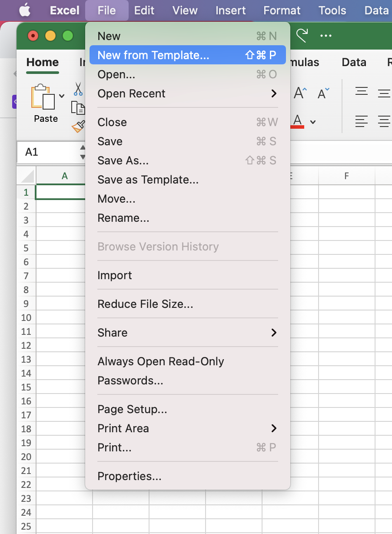Click the Copy icon in the ribbon
Viewport: 392px width, 534px height.
click(x=78, y=108)
